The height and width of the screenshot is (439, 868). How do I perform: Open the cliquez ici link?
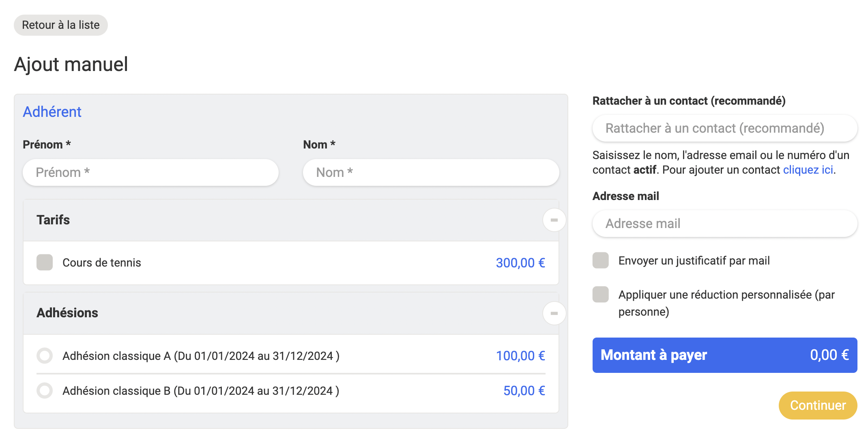[808, 170]
